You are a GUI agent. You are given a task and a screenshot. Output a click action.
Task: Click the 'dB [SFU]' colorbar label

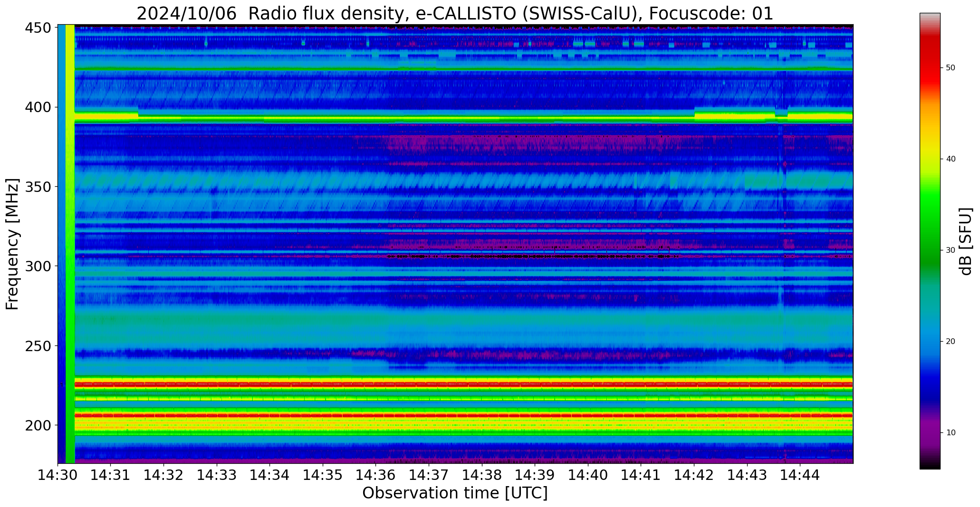(966, 241)
